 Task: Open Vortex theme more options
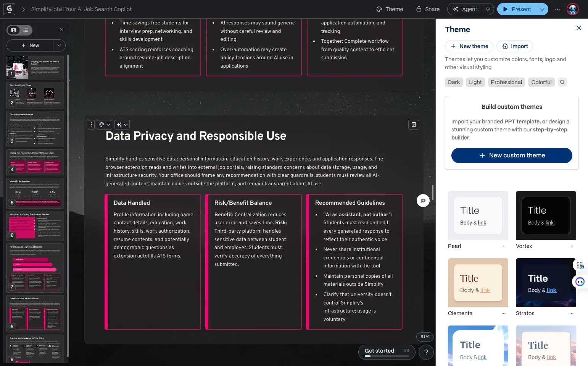[x=571, y=246]
